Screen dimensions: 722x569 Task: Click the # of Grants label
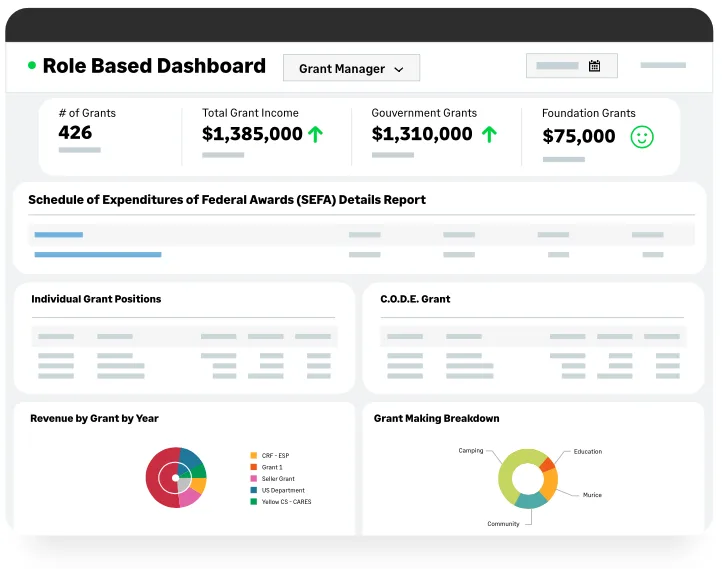point(87,113)
